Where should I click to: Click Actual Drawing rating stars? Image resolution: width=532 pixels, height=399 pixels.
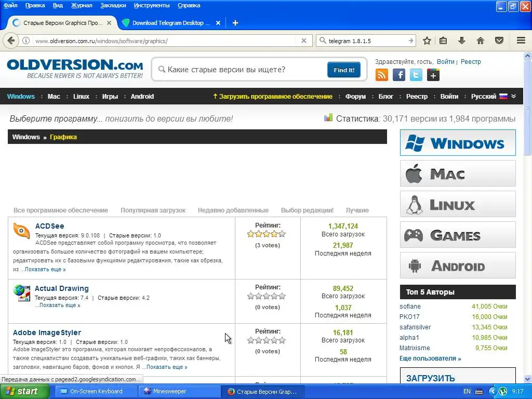pyautogui.click(x=267, y=296)
